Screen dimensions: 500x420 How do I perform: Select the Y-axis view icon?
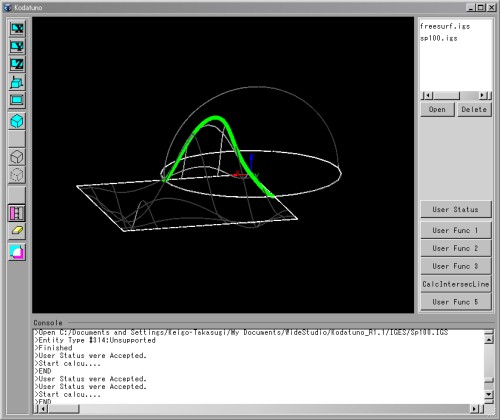(x=17, y=46)
